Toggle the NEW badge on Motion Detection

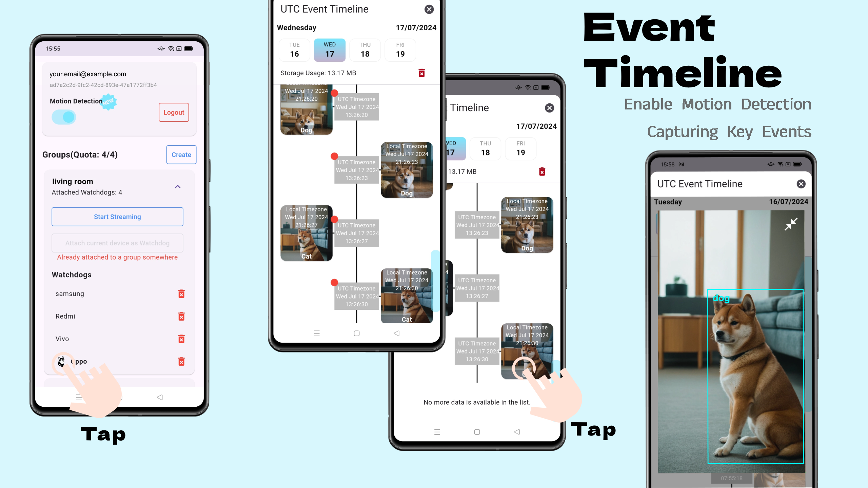tap(109, 102)
